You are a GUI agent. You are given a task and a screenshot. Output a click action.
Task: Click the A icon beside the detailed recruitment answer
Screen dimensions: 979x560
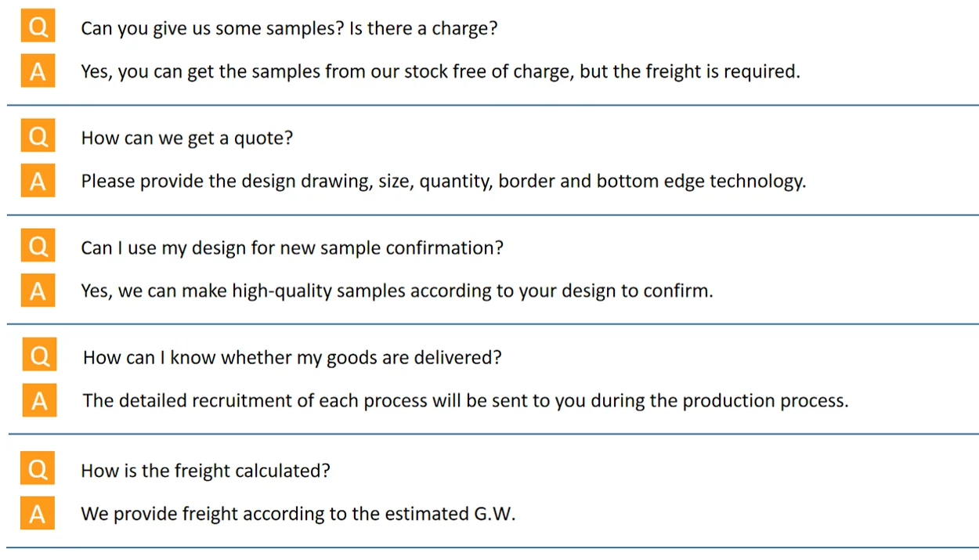pos(39,400)
